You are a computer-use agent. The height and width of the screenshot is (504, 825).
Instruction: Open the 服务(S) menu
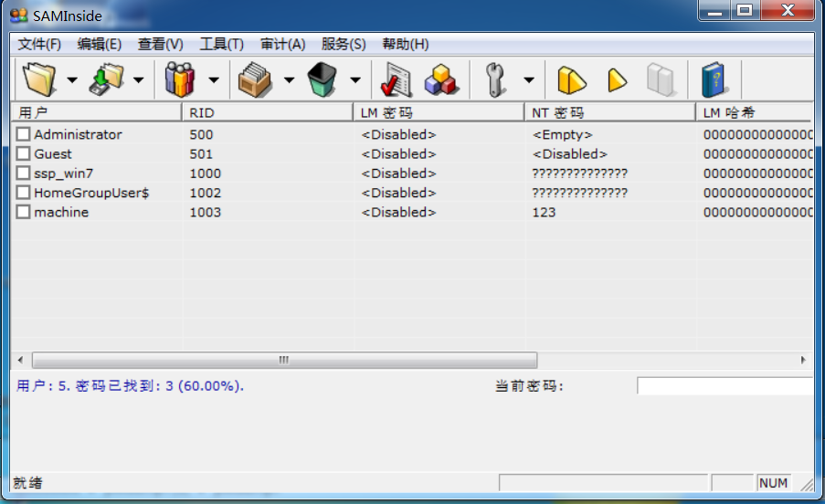click(x=344, y=44)
